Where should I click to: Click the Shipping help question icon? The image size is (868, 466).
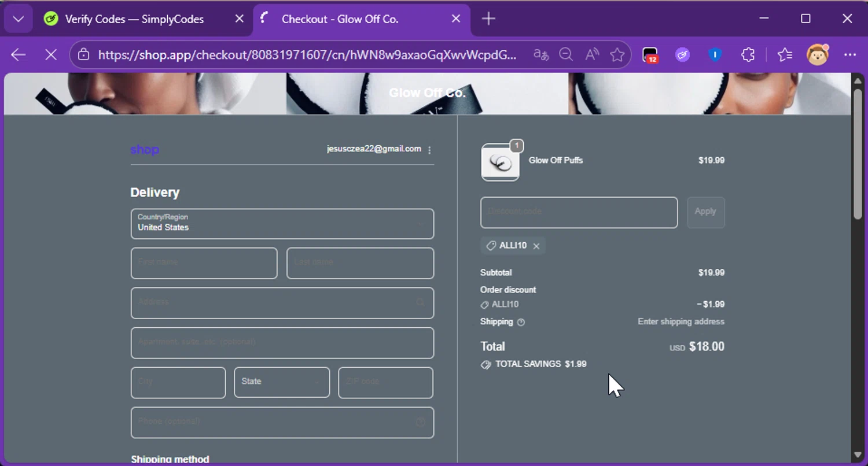pyautogui.click(x=521, y=322)
